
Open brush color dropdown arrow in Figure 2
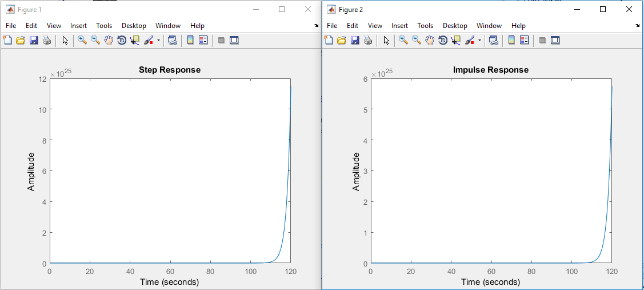click(479, 40)
